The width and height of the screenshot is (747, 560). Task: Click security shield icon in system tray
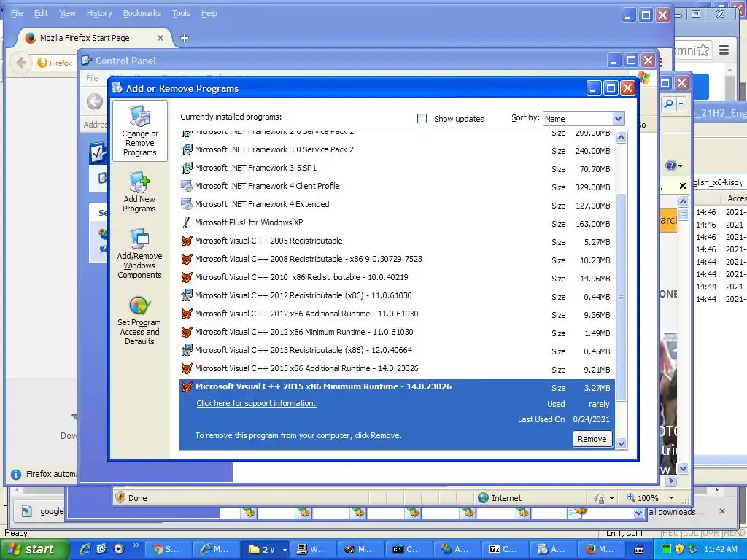[x=680, y=549]
